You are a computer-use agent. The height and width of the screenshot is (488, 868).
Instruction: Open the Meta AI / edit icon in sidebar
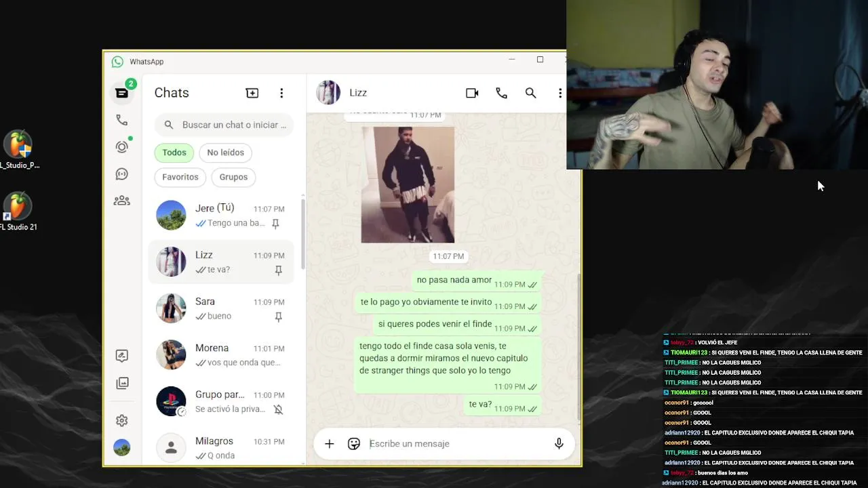122,356
